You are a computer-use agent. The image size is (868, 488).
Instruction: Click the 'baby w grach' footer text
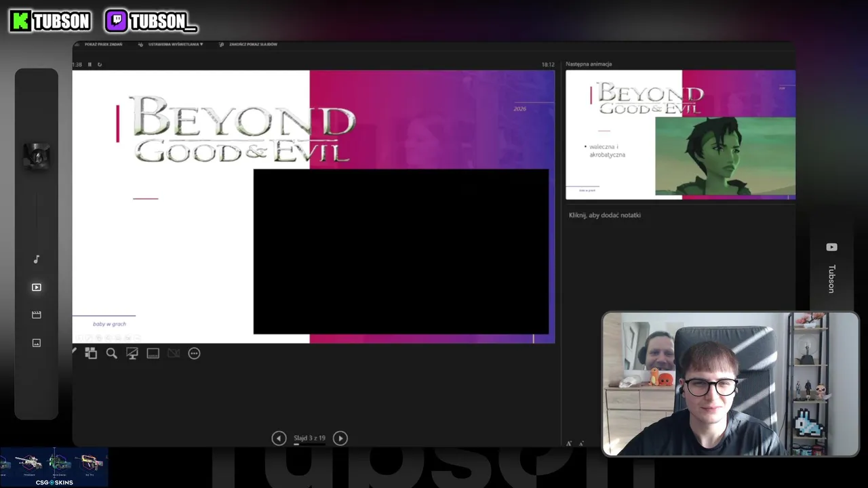(109, 324)
